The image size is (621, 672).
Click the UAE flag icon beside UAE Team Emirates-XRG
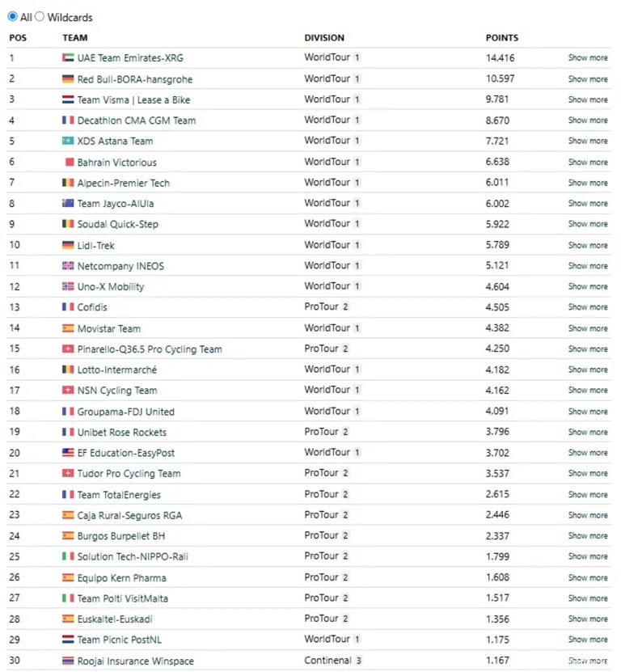pos(68,57)
